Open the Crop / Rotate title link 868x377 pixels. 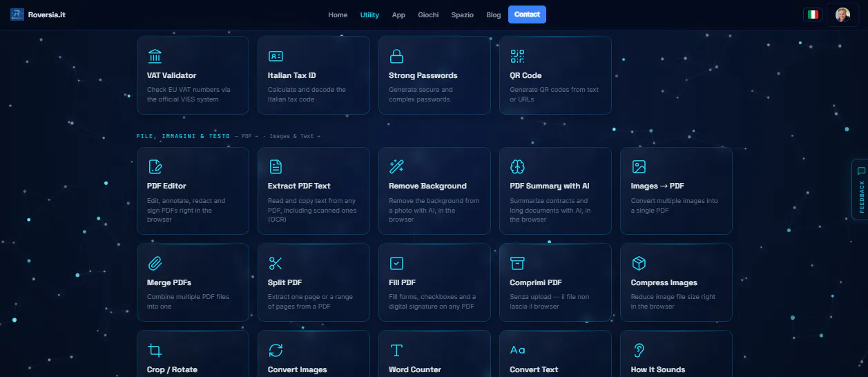coord(172,369)
